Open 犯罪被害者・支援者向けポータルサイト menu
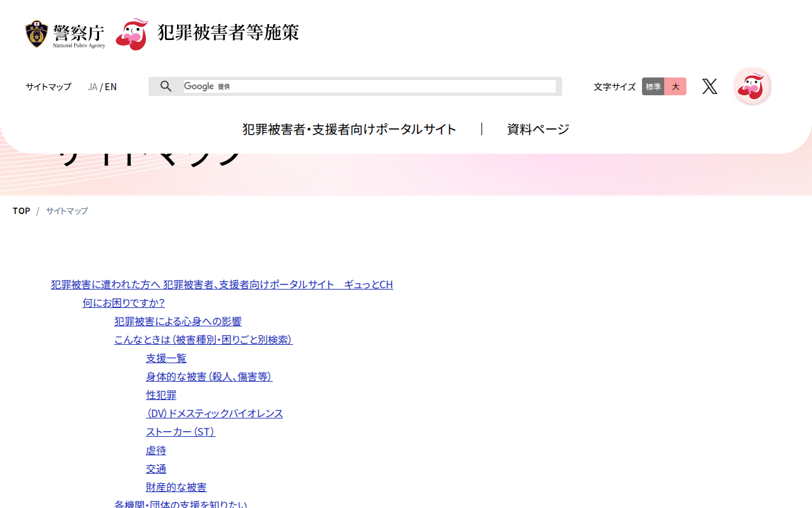Image resolution: width=812 pixels, height=508 pixels. (350, 129)
